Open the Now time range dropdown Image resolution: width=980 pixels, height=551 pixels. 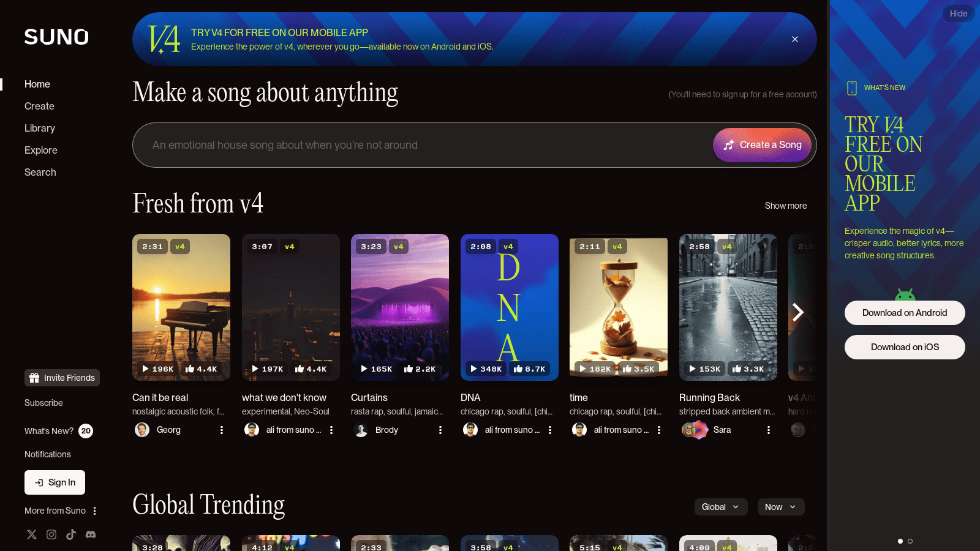tap(781, 507)
